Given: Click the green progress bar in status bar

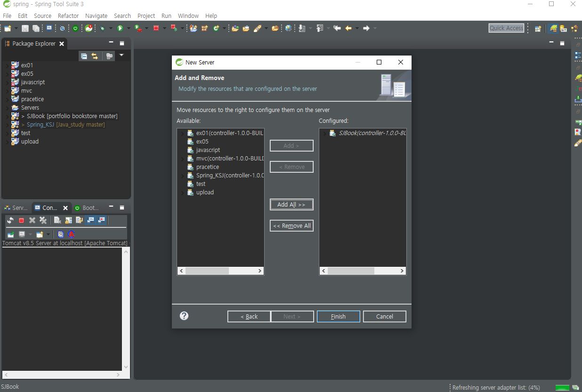Looking at the screenshot, I should tap(562, 388).
